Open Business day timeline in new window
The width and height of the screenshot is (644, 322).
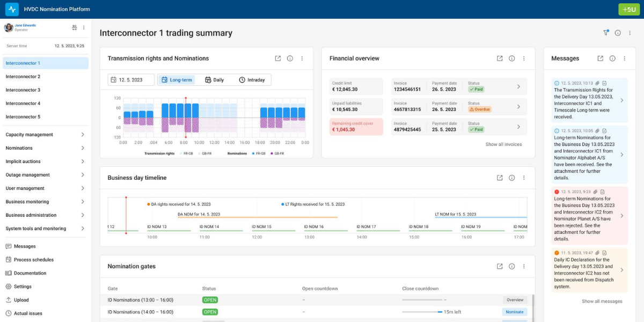click(x=500, y=178)
